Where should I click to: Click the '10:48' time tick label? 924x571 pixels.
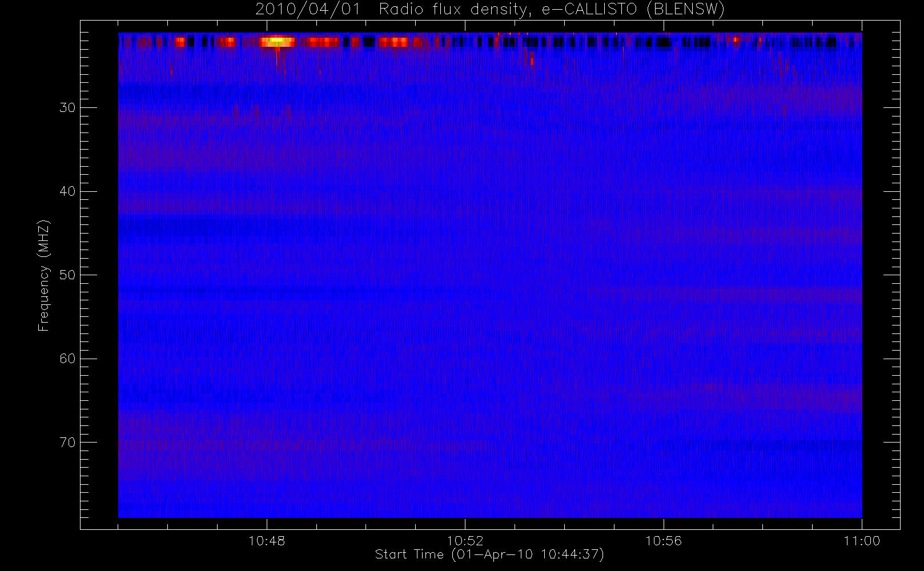(x=267, y=541)
